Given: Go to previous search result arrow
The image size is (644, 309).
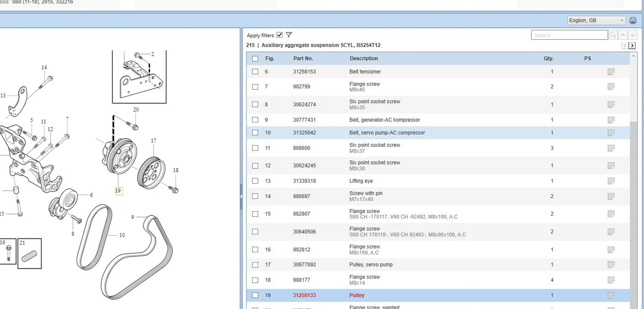Looking at the screenshot, I should click(623, 35).
